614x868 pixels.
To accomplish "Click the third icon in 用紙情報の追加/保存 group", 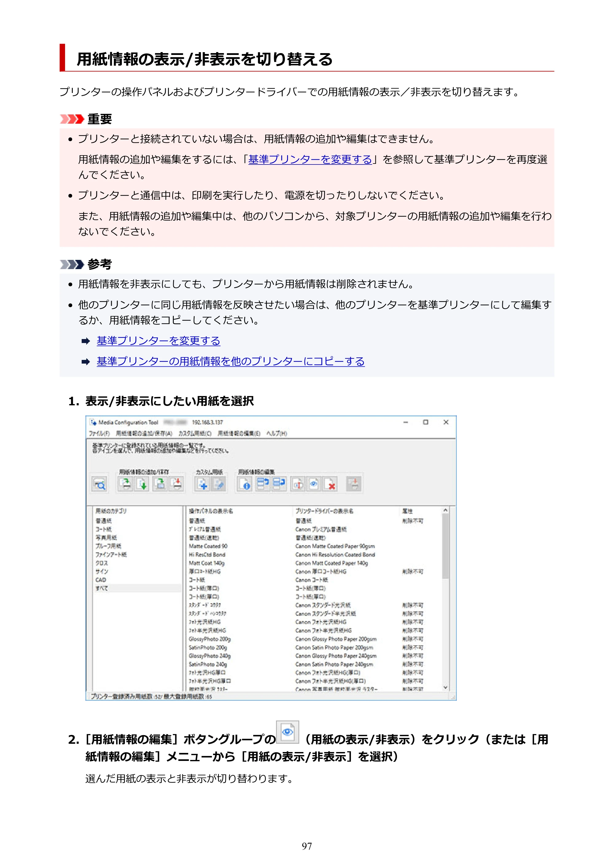I will (160, 484).
